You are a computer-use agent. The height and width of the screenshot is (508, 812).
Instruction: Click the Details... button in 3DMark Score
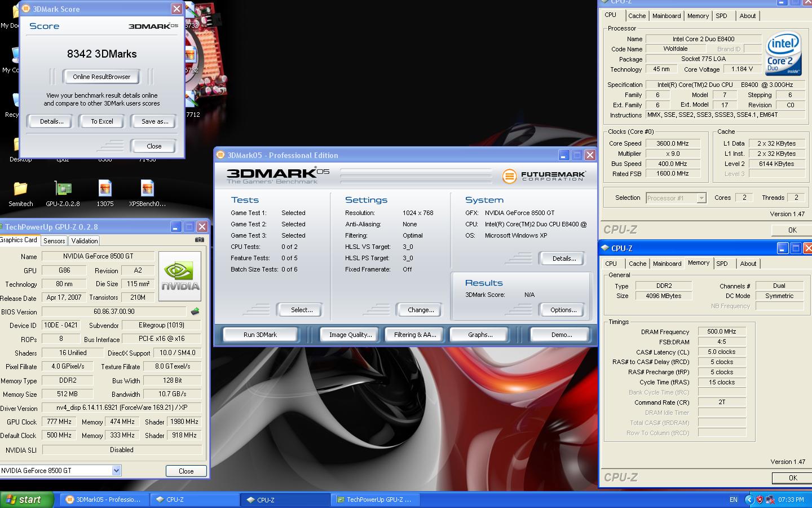pyautogui.click(x=51, y=121)
